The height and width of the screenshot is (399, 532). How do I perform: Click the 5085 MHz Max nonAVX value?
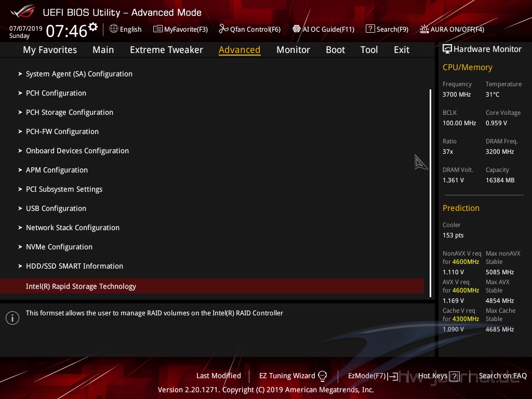coord(500,272)
